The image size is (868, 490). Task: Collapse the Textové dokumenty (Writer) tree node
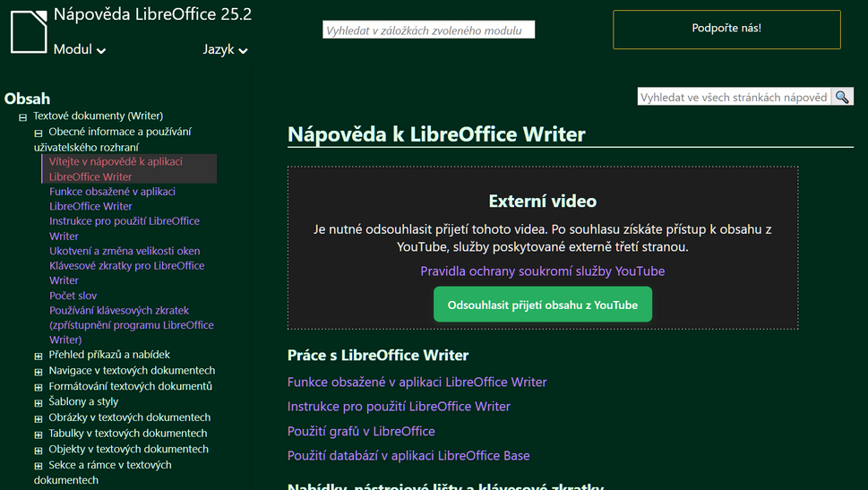tap(23, 116)
